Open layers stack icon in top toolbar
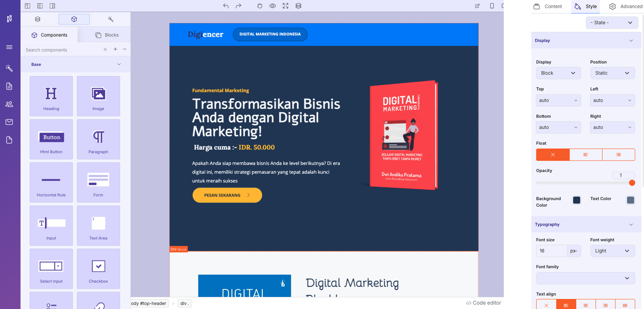 coord(298,6)
